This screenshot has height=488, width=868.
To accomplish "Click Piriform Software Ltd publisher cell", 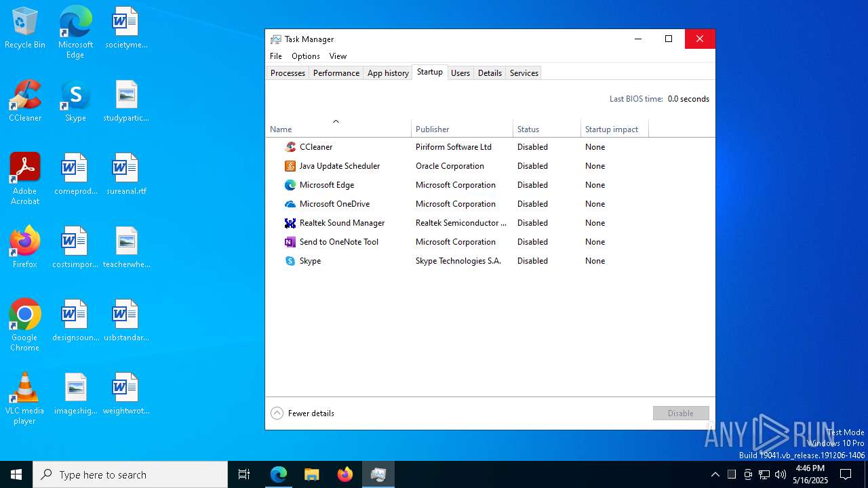I will [x=454, y=147].
